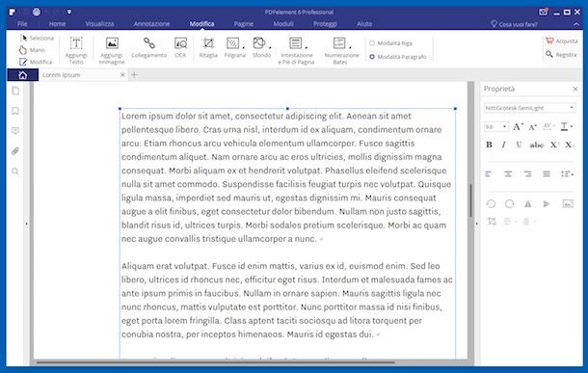Select the Seleziona tool

tap(37, 38)
